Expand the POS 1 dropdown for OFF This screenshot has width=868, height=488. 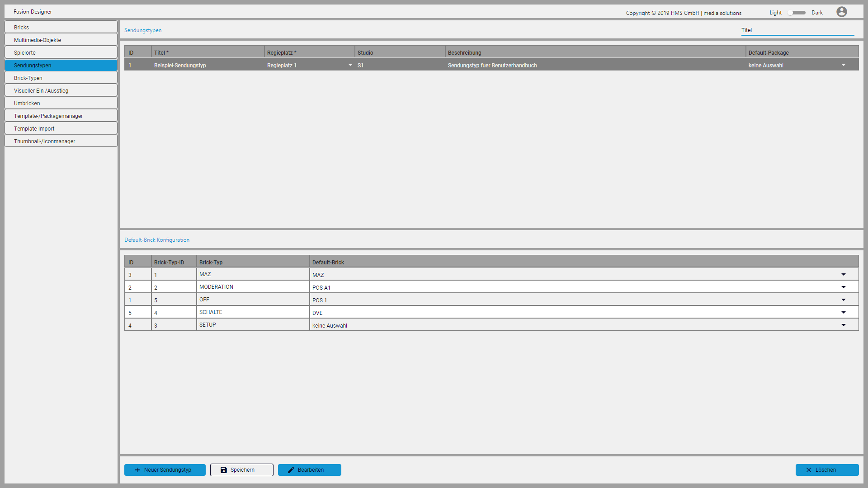pyautogui.click(x=843, y=300)
